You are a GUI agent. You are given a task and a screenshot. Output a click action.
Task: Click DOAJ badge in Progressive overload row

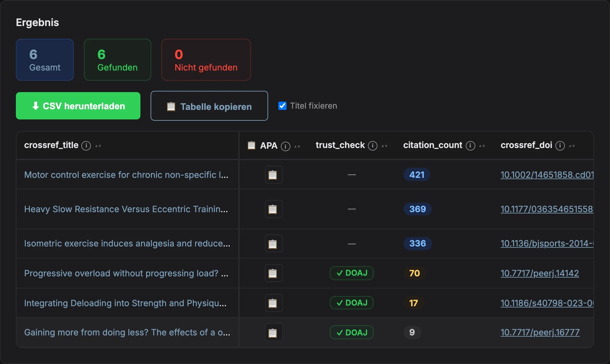click(352, 273)
